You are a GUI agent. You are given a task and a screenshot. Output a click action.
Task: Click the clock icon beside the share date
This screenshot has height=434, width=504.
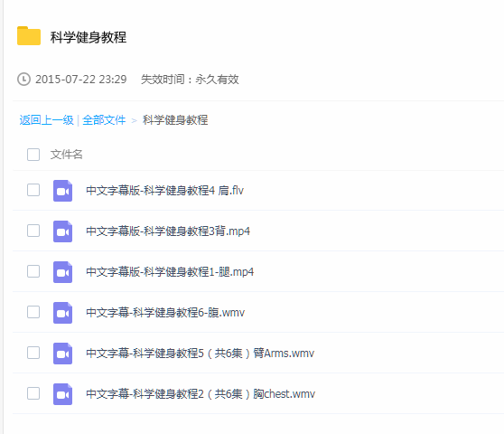coord(23,80)
